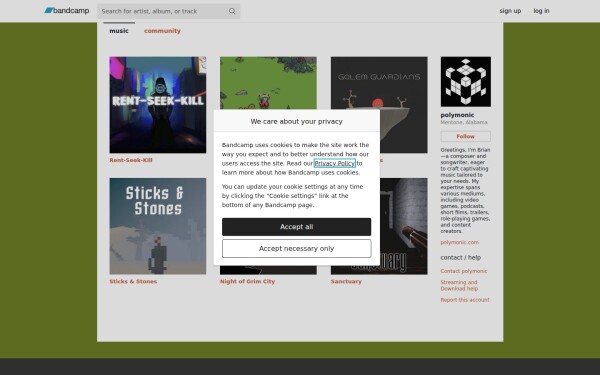Open the green pixel-art album cover

tap(268, 83)
